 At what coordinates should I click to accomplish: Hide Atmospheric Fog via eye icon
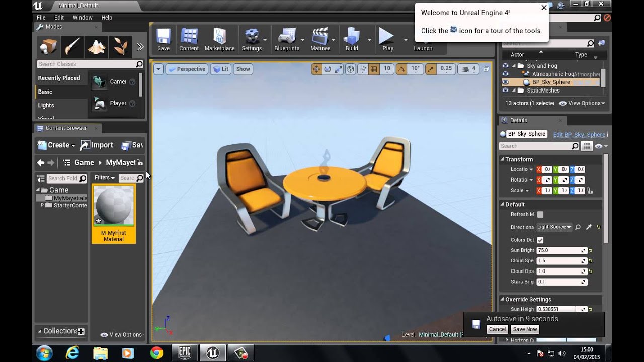coord(506,74)
